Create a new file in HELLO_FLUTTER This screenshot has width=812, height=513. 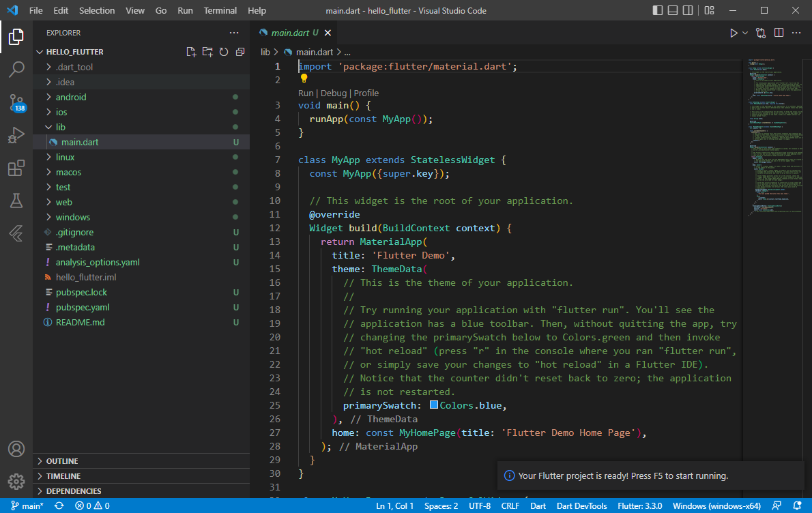tap(191, 52)
